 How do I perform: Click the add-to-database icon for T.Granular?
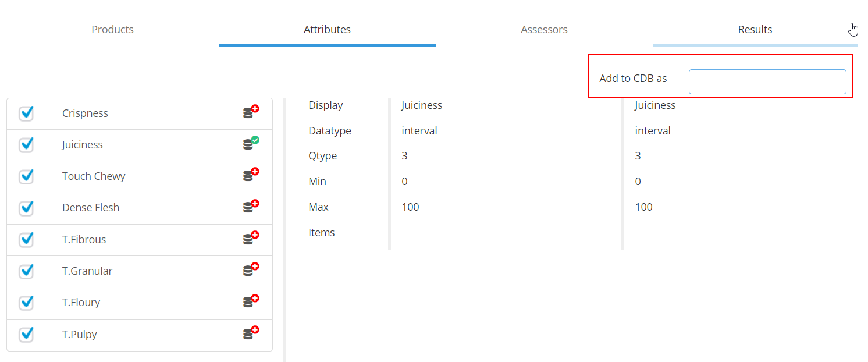(x=250, y=270)
